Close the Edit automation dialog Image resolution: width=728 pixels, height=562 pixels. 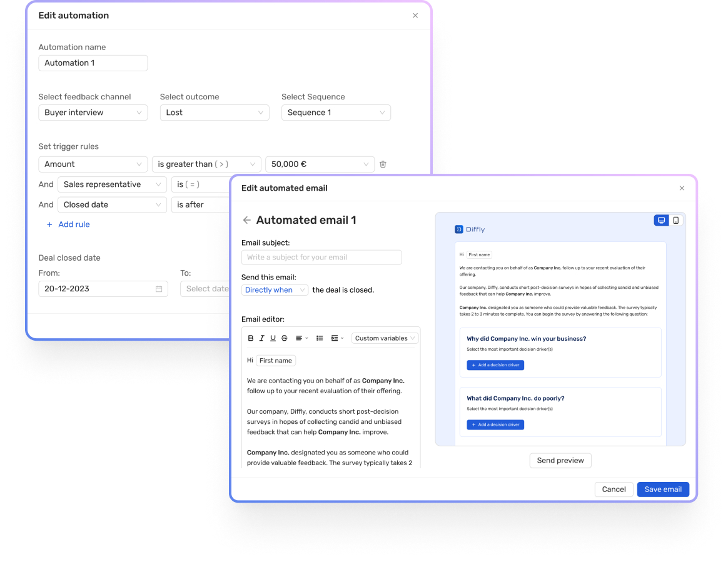415,15
